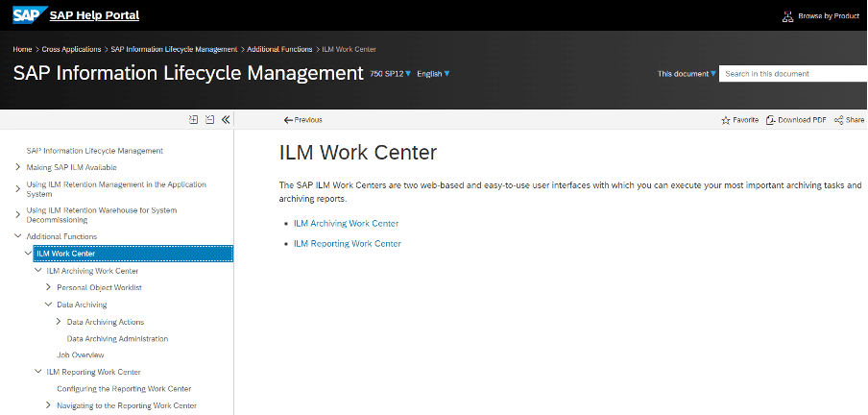Viewport: 868px width, 415px height.
Task: Expand Personal Object Worklist node
Action: 48,287
